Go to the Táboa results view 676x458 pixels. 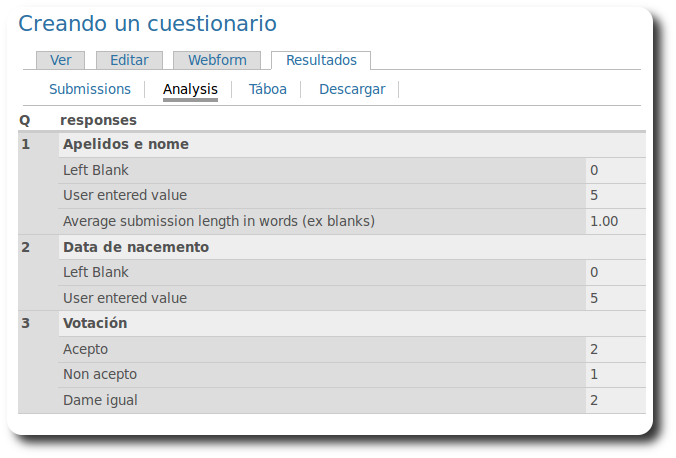(268, 89)
